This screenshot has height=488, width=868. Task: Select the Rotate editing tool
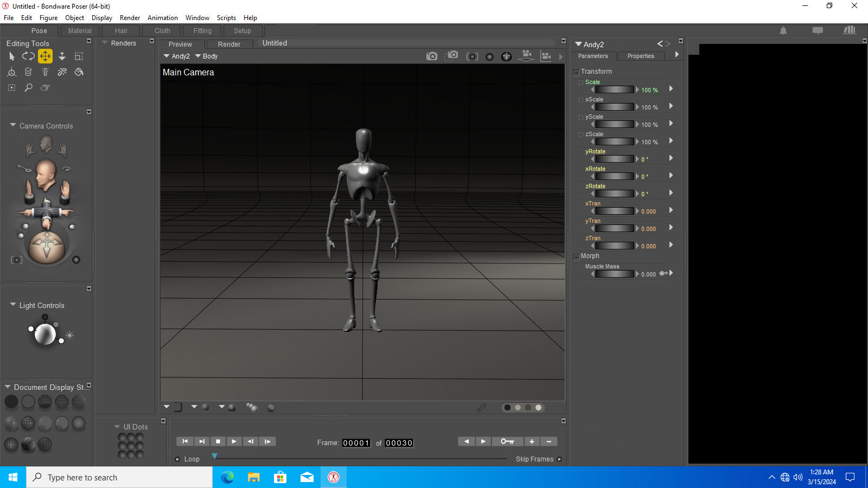(28, 56)
